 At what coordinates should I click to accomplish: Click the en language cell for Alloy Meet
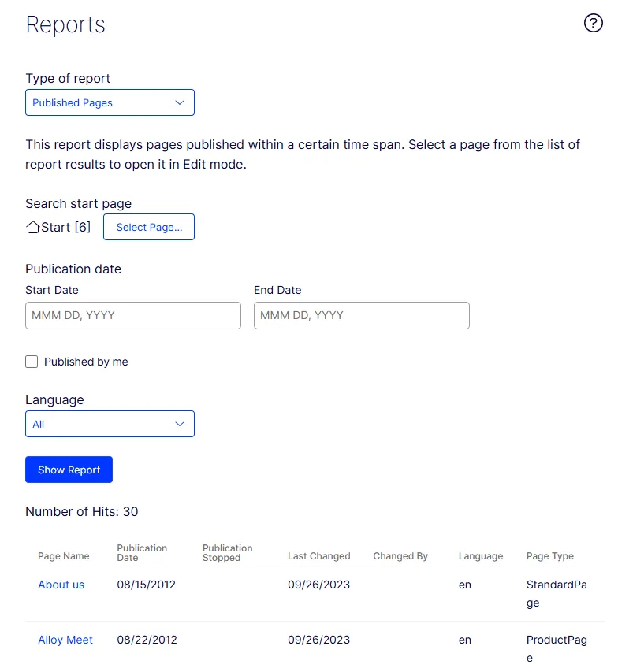coord(465,640)
